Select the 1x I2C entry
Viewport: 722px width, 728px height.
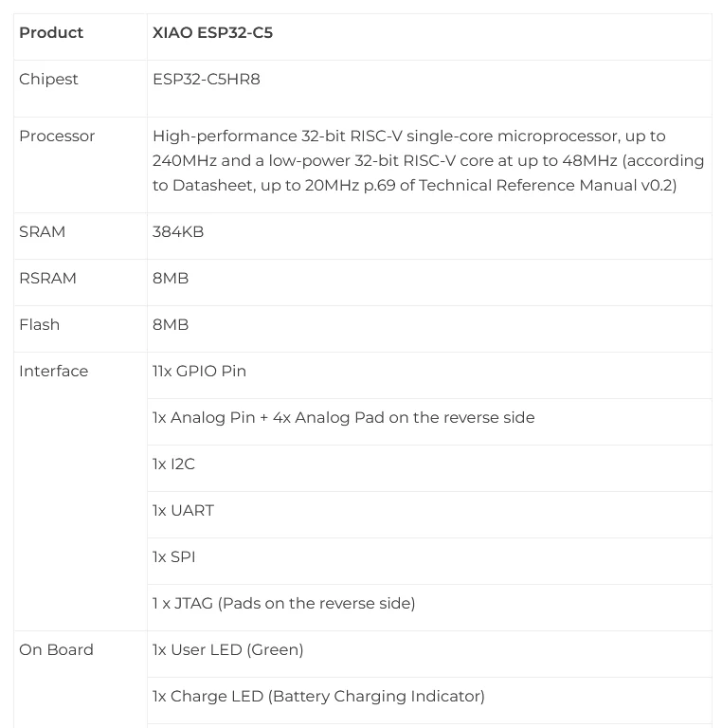[173, 464]
